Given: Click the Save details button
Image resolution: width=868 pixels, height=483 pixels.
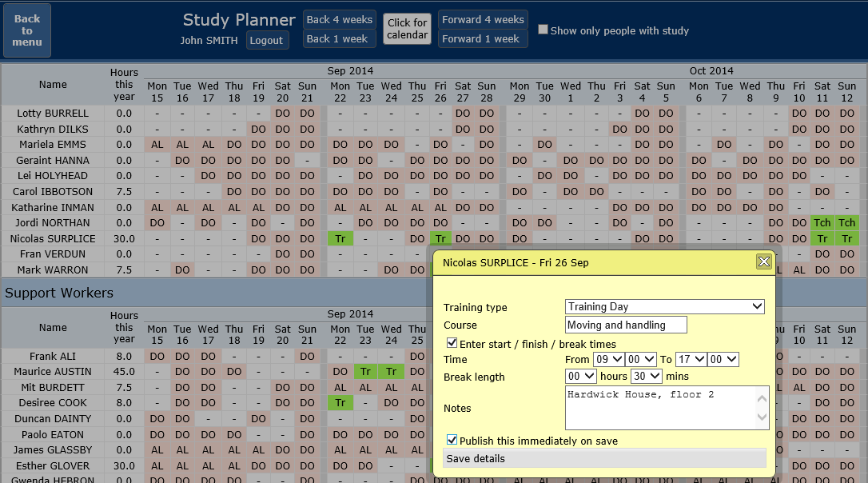Looking at the screenshot, I should (604, 459).
